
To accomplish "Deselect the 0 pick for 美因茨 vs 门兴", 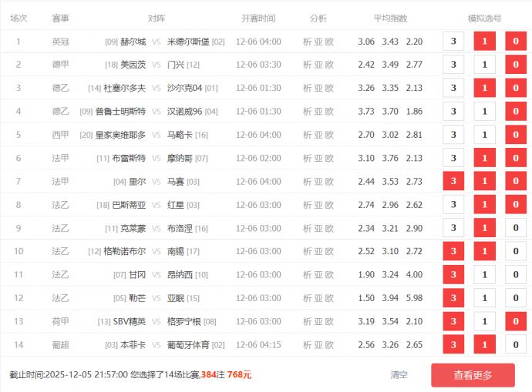I will (516, 65).
